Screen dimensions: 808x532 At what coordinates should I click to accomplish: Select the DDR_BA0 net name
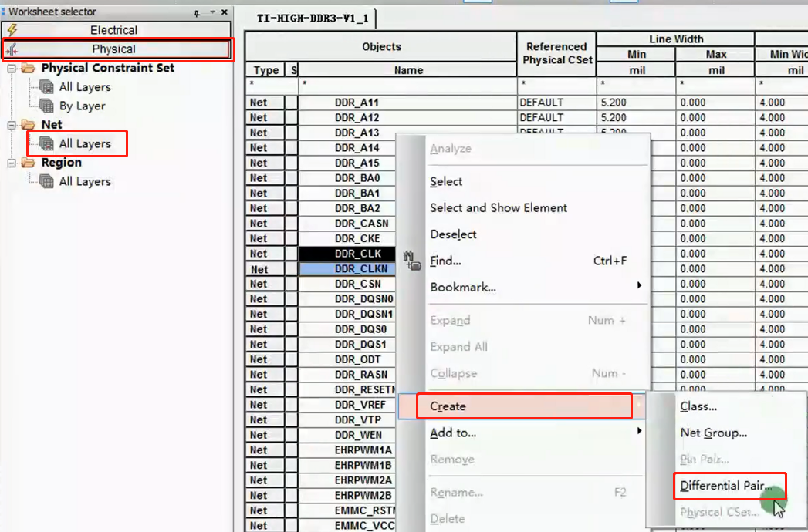point(357,178)
